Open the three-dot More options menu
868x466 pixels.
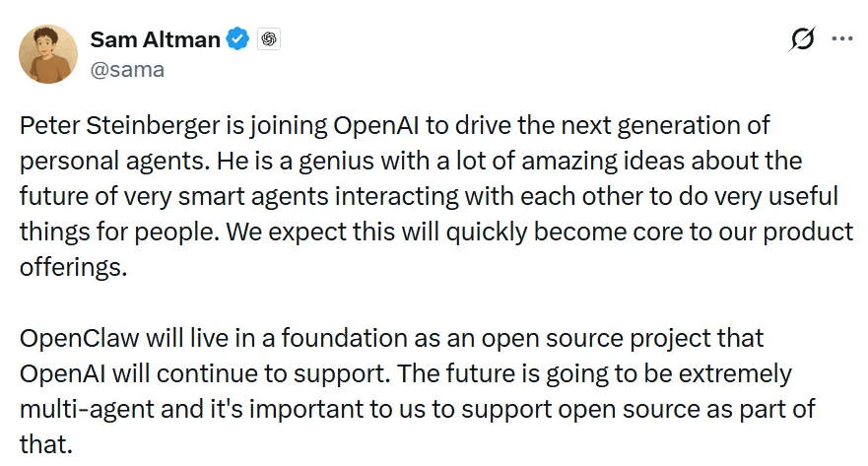pyautogui.click(x=842, y=39)
